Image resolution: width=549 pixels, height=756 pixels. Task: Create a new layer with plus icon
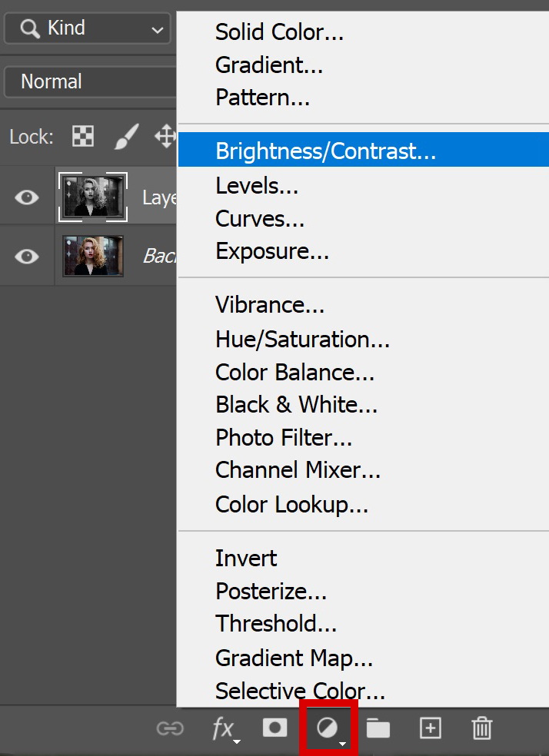coord(431,728)
